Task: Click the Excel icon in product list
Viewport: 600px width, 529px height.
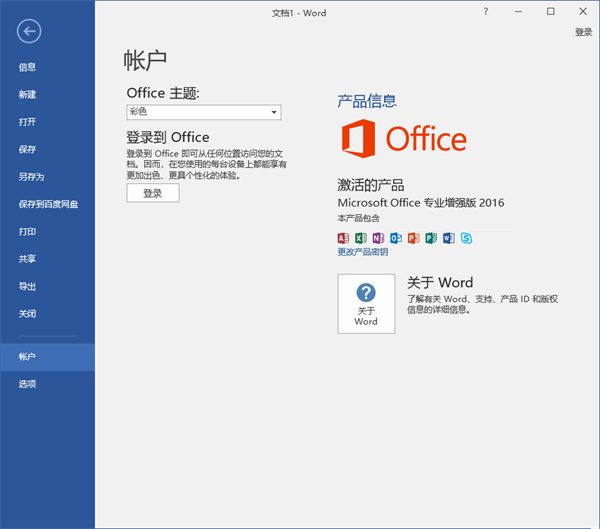Action: coord(361,238)
